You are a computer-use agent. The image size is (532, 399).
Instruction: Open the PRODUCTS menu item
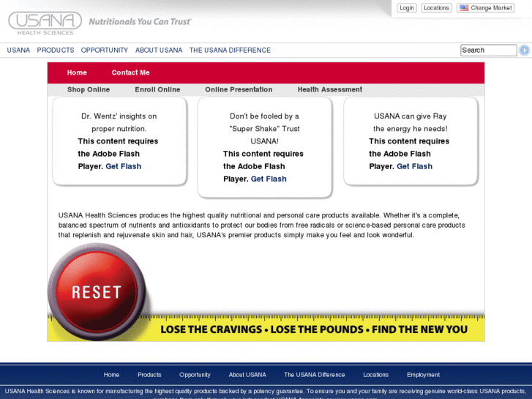click(56, 51)
